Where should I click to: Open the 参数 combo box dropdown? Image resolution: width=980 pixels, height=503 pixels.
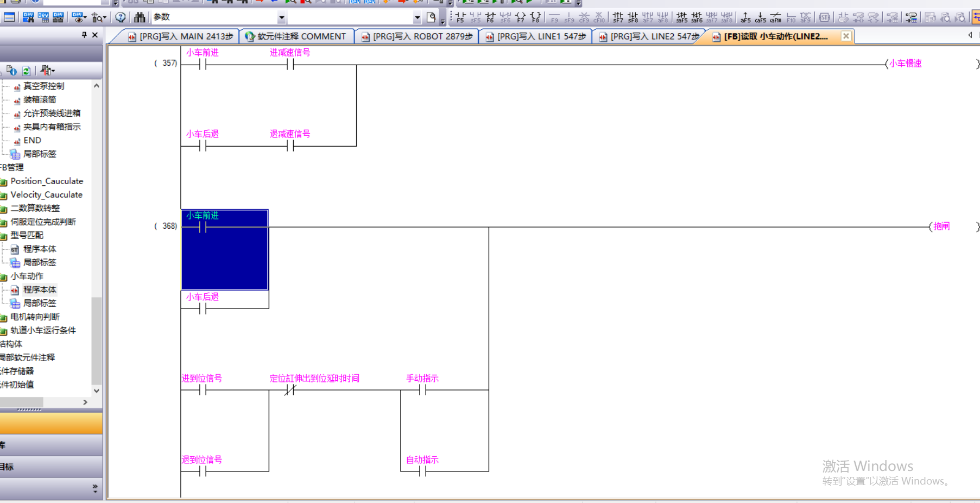coord(281,18)
